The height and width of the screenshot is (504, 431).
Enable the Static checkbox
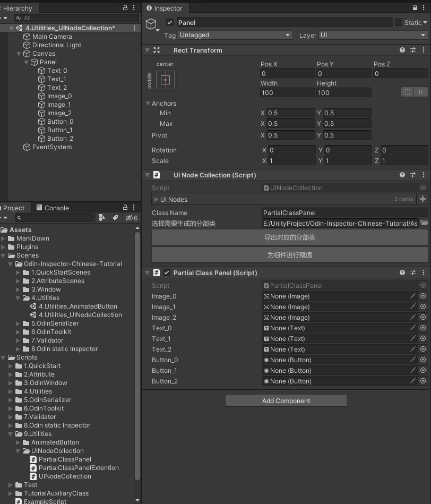(x=398, y=22)
